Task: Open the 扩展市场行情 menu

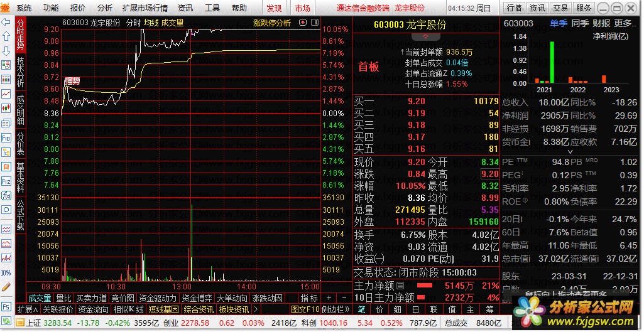Action: pos(145,8)
